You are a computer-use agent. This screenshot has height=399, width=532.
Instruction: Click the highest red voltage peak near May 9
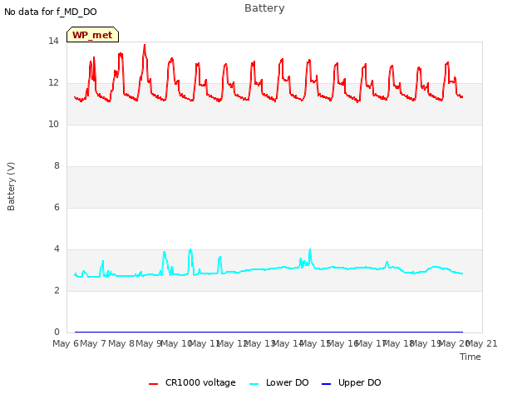pyautogui.click(x=145, y=45)
